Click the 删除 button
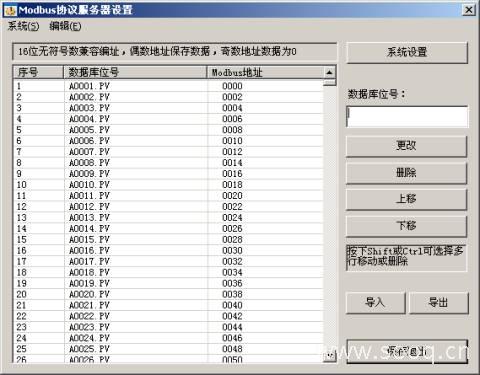Viewport: 480px width, 375px height. (x=406, y=173)
